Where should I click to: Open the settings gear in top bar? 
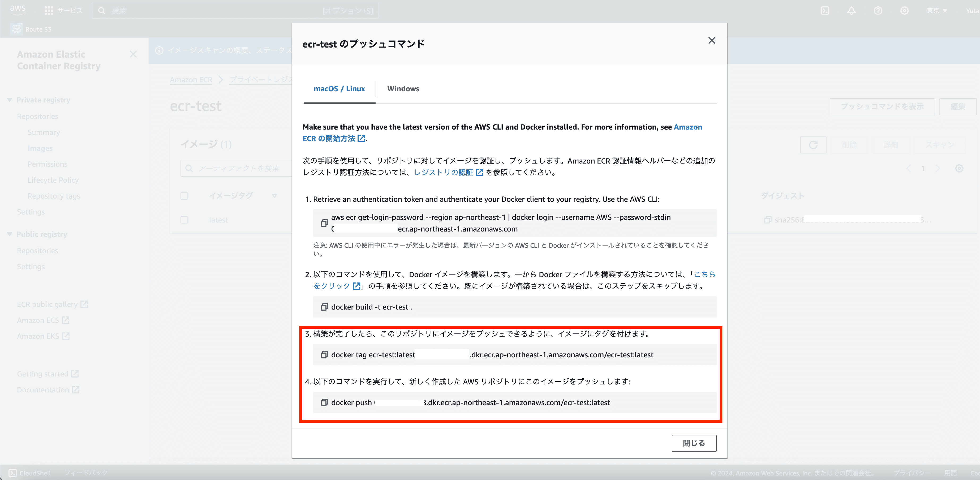(x=905, y=11)
